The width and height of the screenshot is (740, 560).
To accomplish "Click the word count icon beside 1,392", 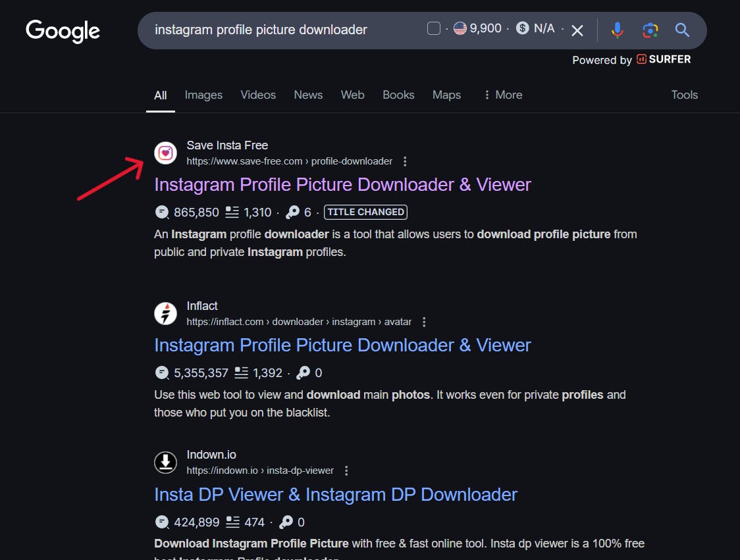I will [x=241, y=372].
